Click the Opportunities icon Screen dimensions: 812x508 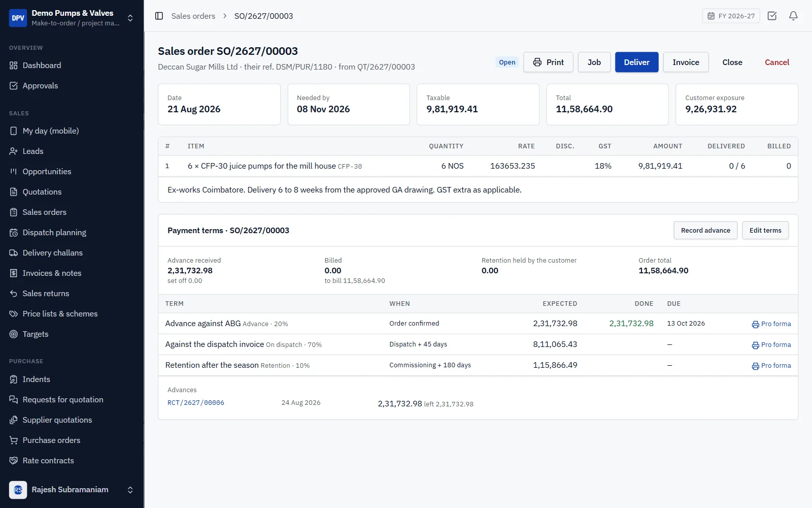(x=14, y=172)
